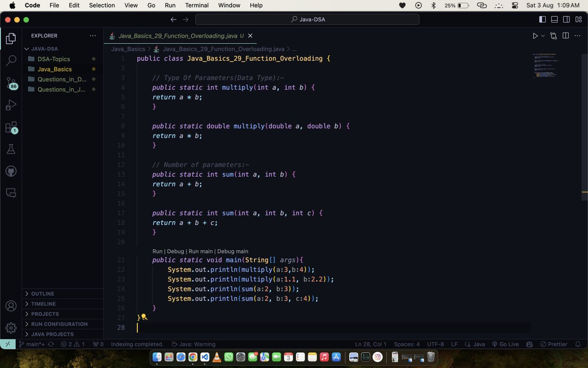This screenshot has height=368, width=588.
Task: Open the notifications bell icon
Action: tap(578, 344)
